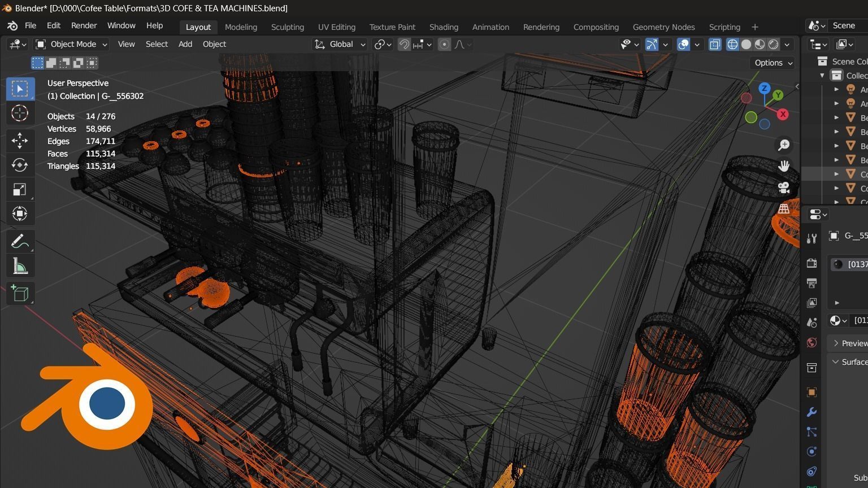Viewport: 868px width, 488px height.
Task: Open the Render menu
Action: coord(84,25)
